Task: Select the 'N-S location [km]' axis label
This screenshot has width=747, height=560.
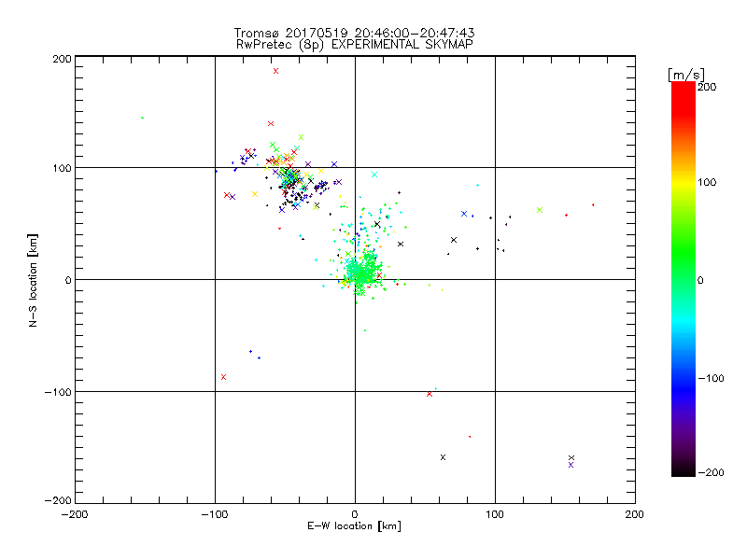Action: pos(33,280)
